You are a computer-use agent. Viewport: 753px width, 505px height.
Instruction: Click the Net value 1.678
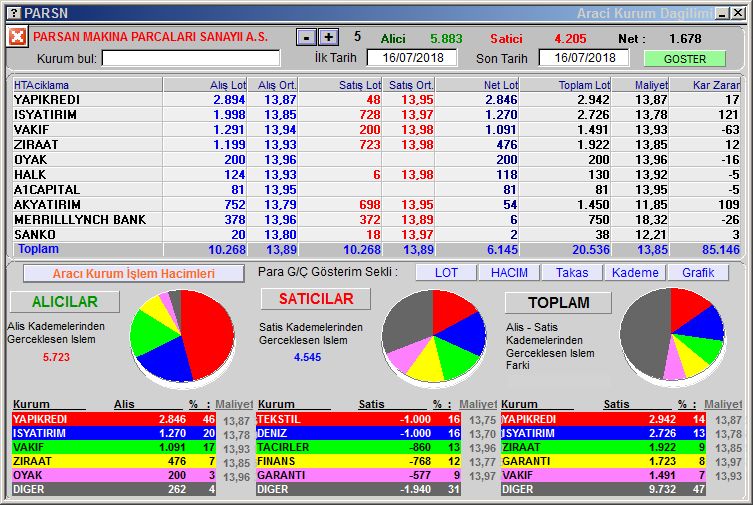point(685,39)
